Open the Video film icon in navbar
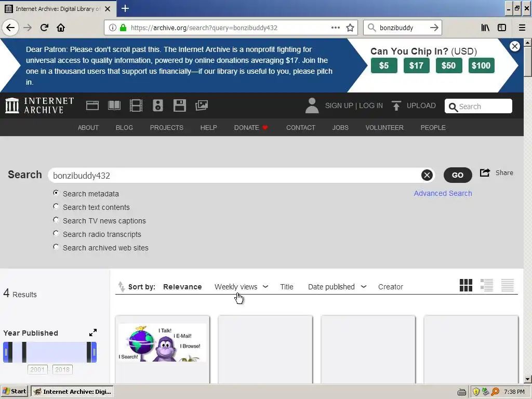 coord(136,105)
